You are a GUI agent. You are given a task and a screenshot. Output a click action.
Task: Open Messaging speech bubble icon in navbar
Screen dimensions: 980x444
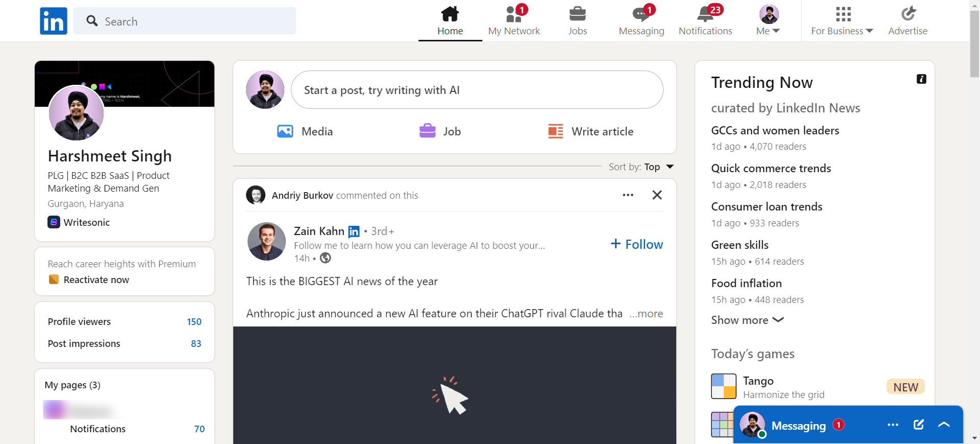click(642, 14)
